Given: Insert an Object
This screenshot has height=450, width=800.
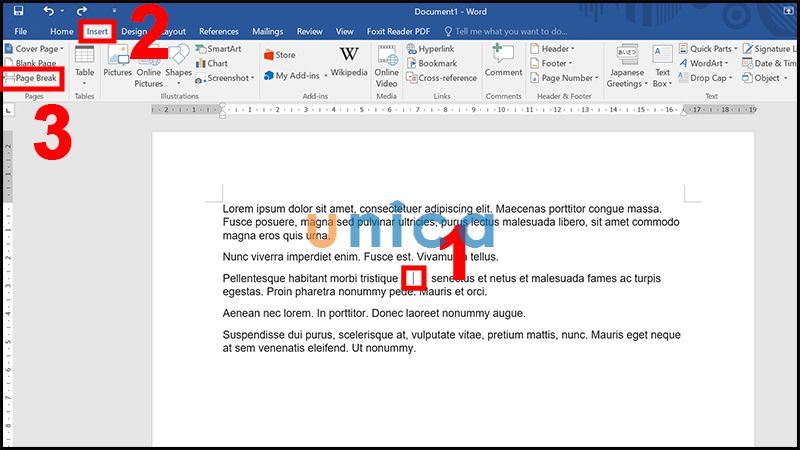Looking at the screenshot, I should (x=764, y=78).
